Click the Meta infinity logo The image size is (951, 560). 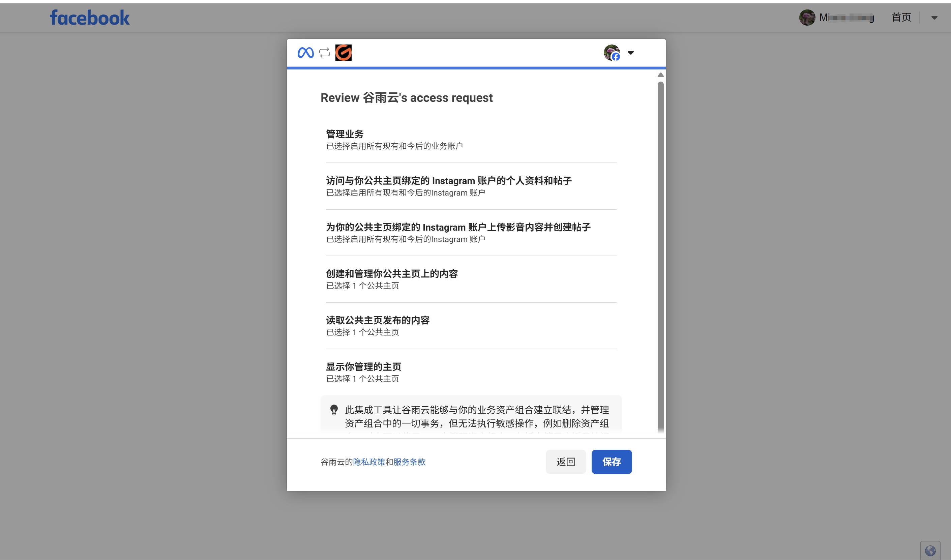pos(305,53)
